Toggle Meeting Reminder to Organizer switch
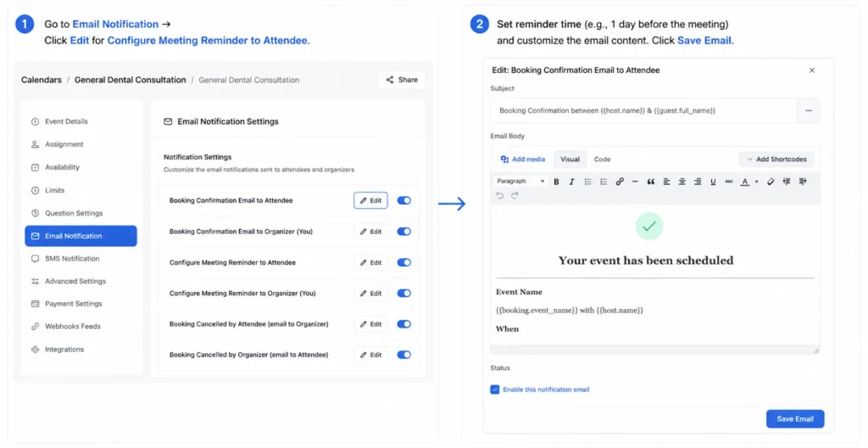Screen dimensions: 868x448 [404, 294]
